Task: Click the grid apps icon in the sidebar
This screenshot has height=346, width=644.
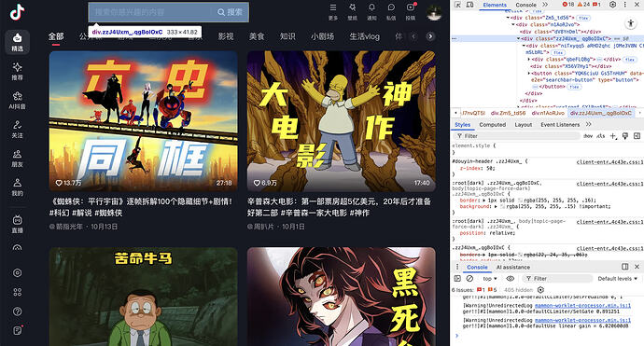Action: click(17, 292)
